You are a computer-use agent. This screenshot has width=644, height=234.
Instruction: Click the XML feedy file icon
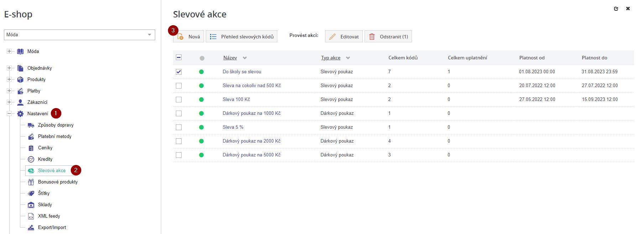pos(31,216)
